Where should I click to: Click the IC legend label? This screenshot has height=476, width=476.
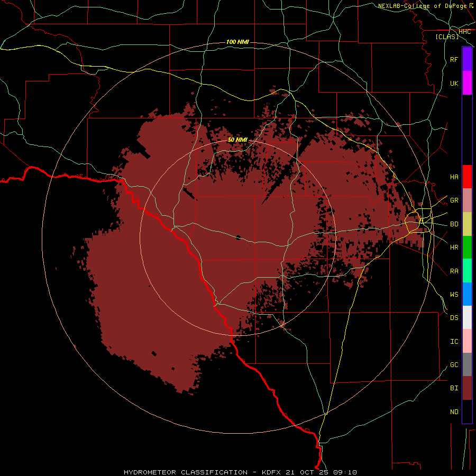[454, 342]
